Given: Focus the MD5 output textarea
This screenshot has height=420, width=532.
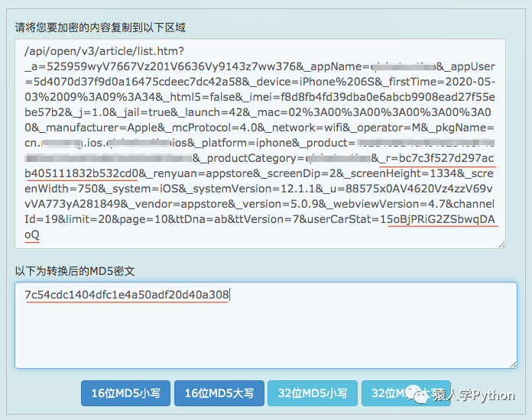Looking at the screenshot, I should (x=266, y=325).
